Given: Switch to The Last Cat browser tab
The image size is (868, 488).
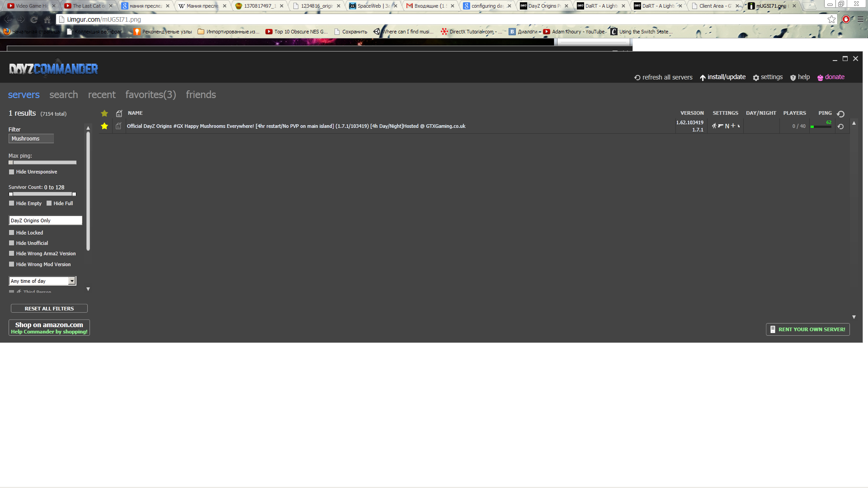Looking at the screenshot, I should point(88,6).
